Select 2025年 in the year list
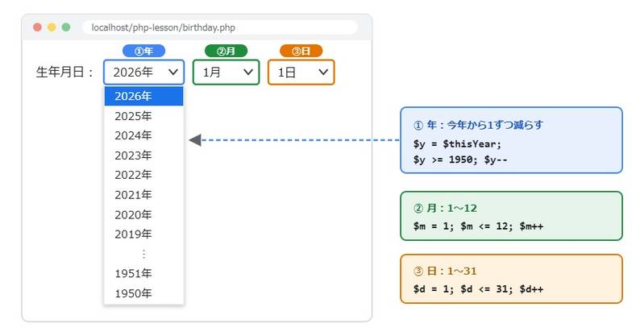 point(143,116)
